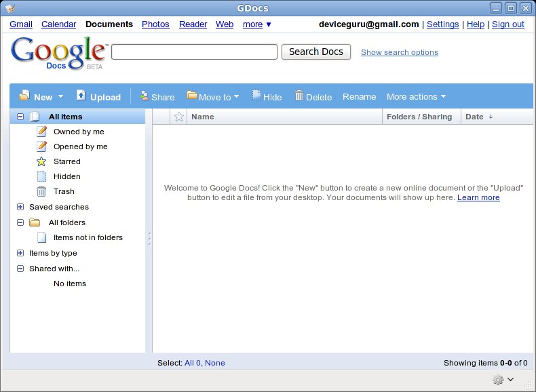Click Select All 0 link
This screenshot has width=536, height=392.
click(x=193, y=363)
